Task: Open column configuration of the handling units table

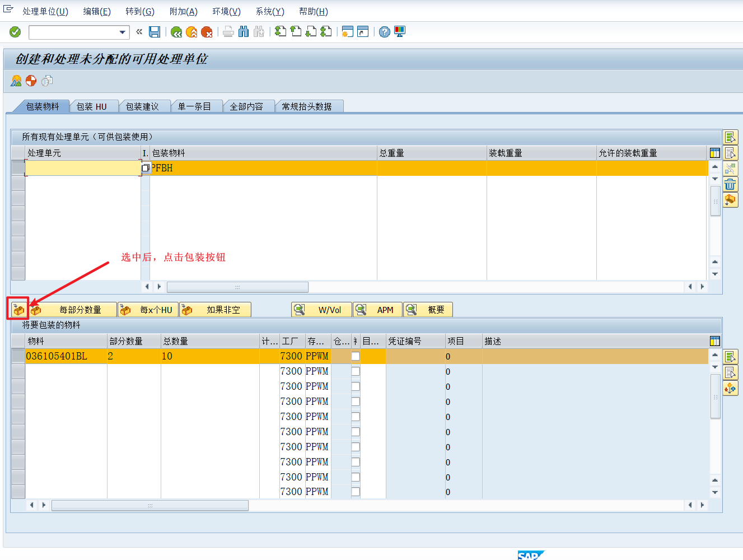Action: point(714,153)
